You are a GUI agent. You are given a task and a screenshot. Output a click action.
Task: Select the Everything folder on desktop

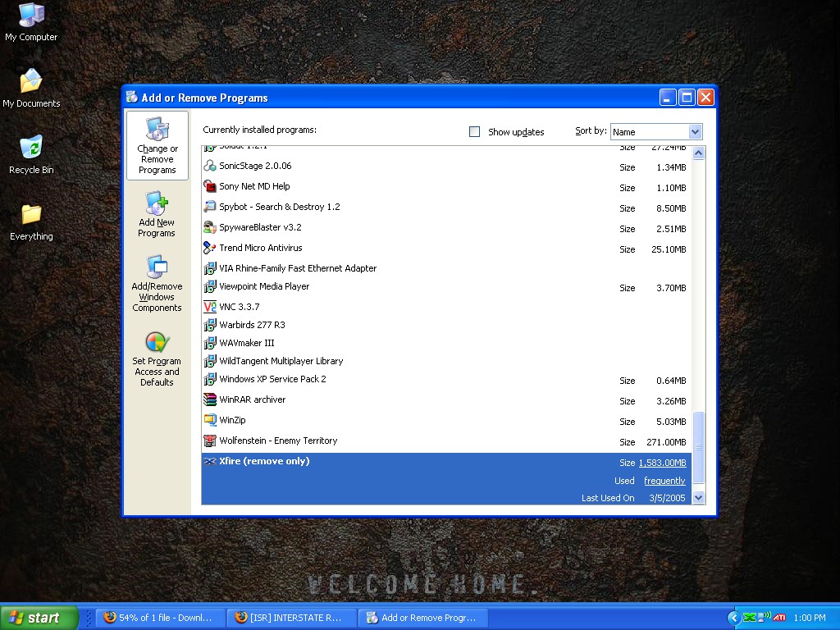[x=31, y=222]
